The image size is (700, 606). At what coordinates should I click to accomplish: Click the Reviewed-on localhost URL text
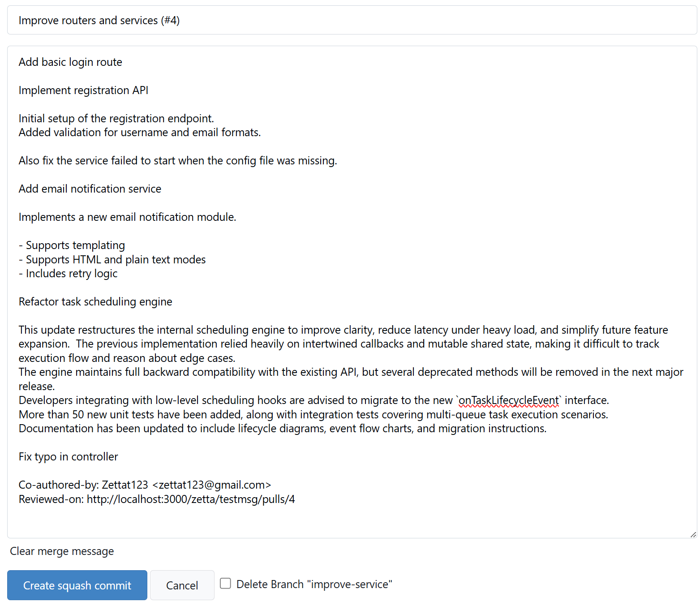191,499
